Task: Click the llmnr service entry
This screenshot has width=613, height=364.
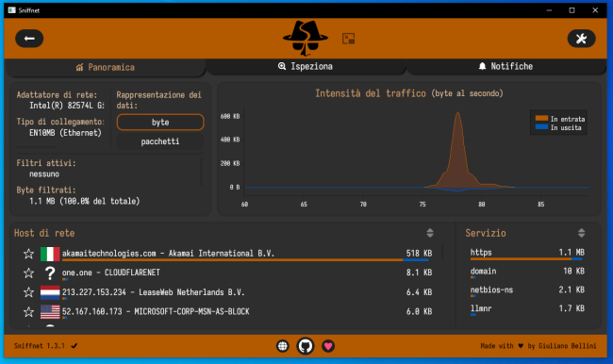Action: pyautogui.click(x=527, y=309)
